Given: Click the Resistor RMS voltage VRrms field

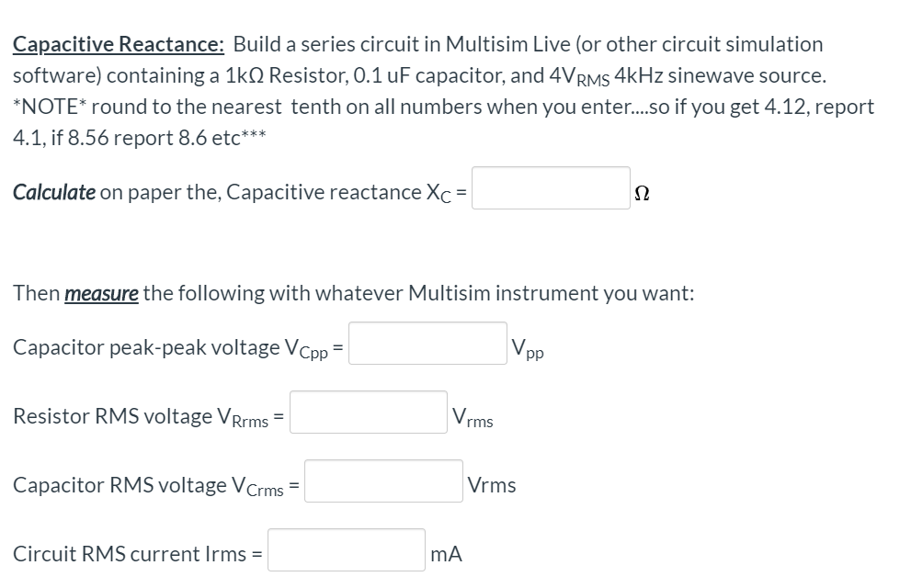Looking at the screenshot, I should coord(367,413).
